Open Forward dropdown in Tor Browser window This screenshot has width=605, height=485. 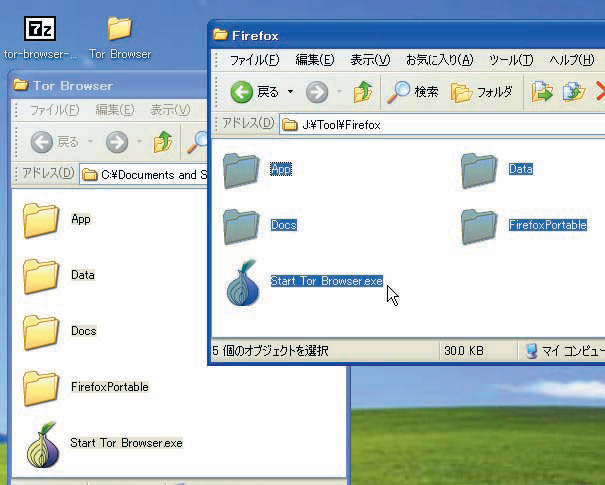pos(140,142)
